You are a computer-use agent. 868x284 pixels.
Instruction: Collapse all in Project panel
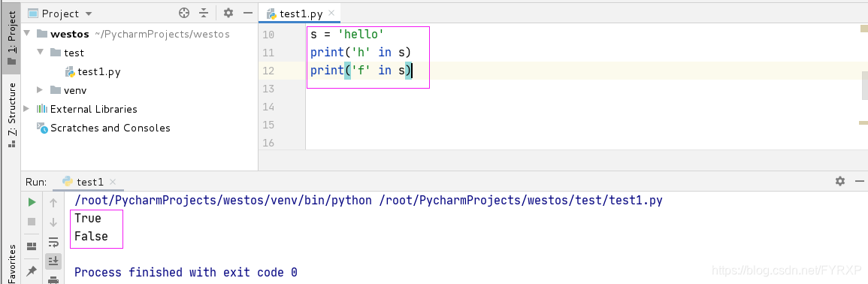[204, 14]
